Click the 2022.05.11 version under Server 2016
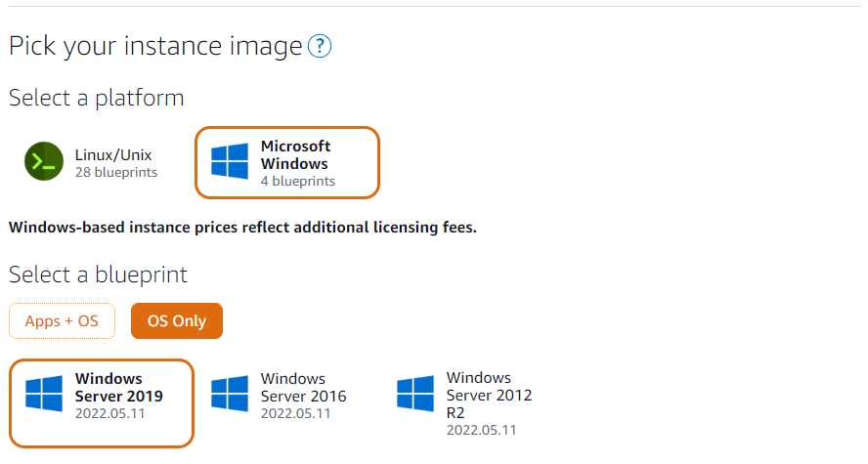 pyautogui.click(x=295, y=413)
